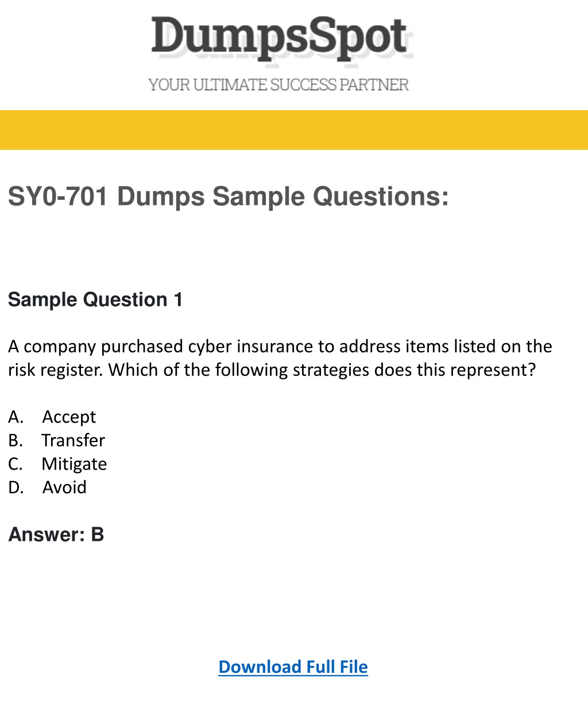Choose the Avoid answer option

pyautogui.click(x=64, y=487)
